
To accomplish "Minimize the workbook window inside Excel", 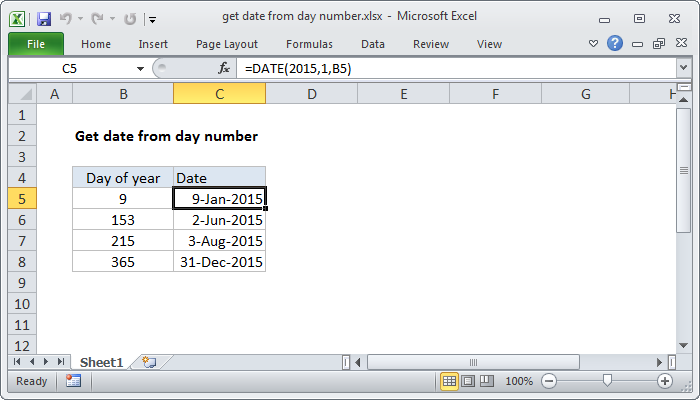I will pos(638,44).
